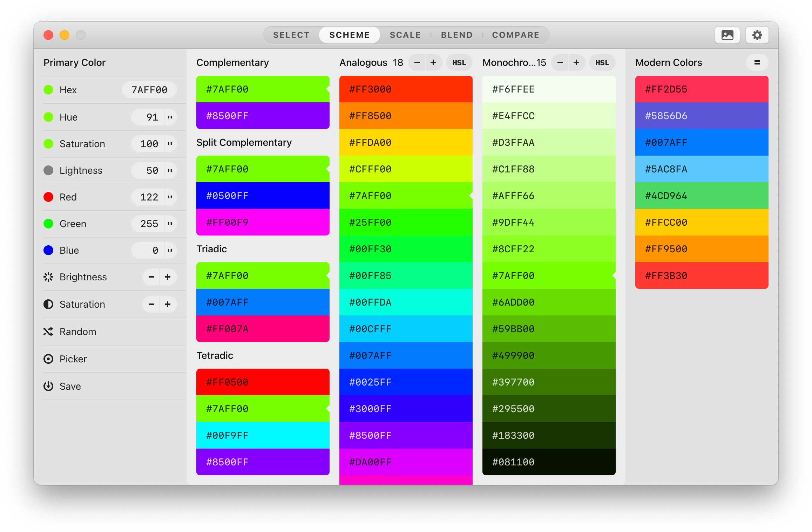The width and height of the screenshot is (812, 532).
Task: Open the image export icon button
Action: (727, 35)
